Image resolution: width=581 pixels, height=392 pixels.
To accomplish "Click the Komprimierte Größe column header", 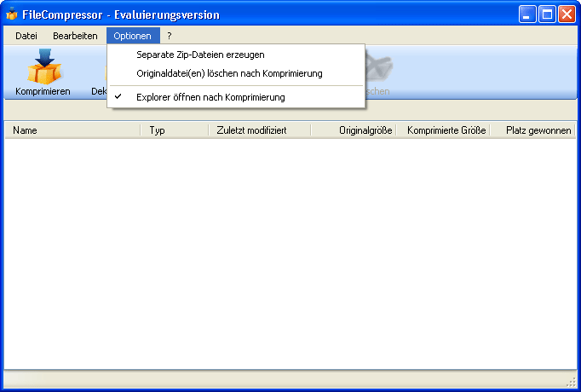I will pyautogui.click(x=443, y=130).
